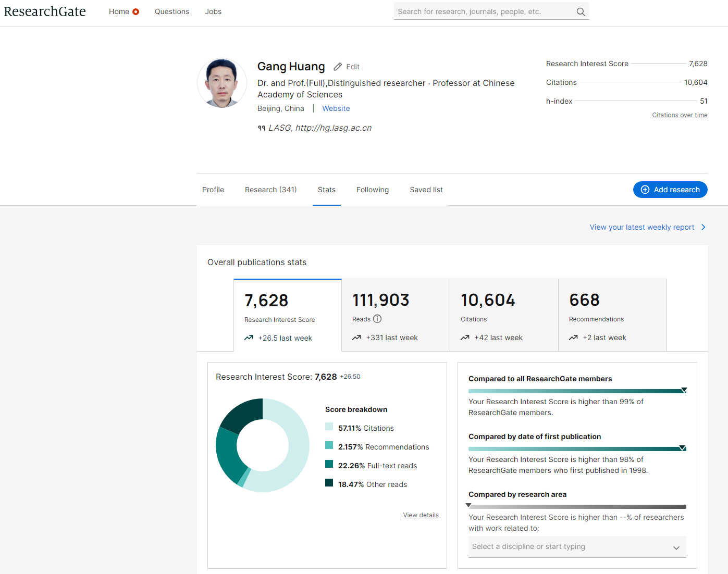Click the 2.157% Recommendations legend entry
The width and height of the screenshot is (728, 574).
tap(384, 447)
